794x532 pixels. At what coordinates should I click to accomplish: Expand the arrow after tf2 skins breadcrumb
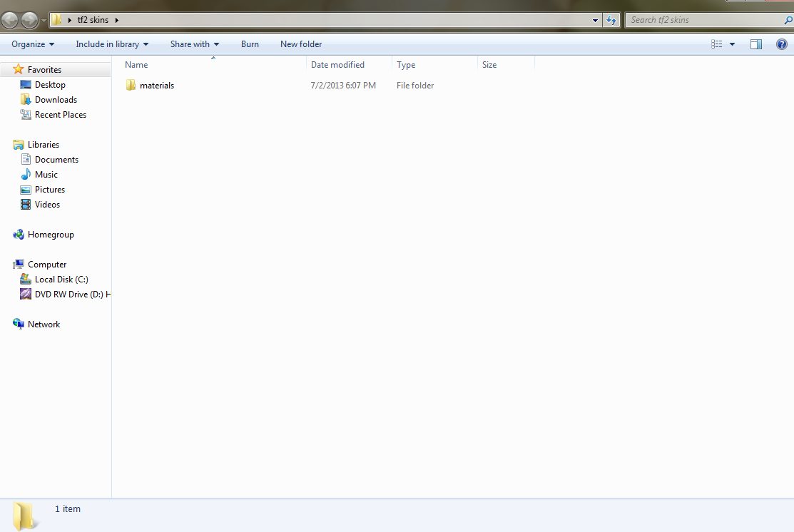pos(117,20)
